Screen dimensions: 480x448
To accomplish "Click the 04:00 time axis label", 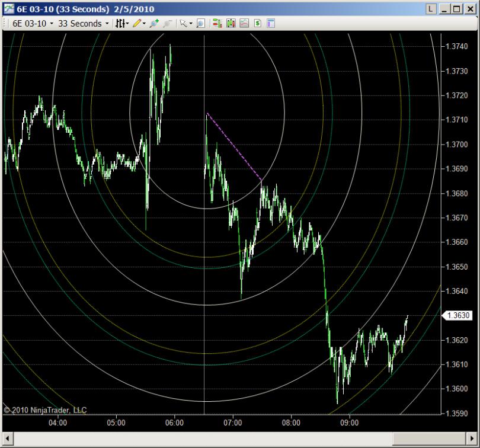I will coord(57,423).
